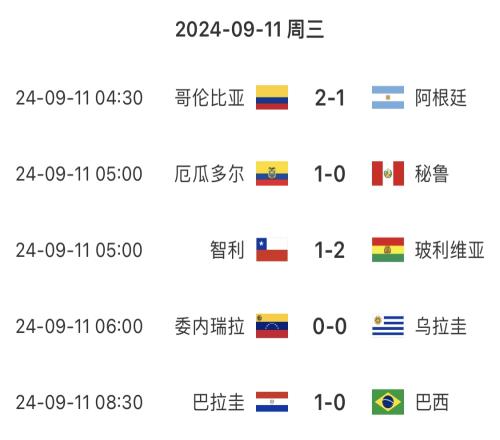Screen dimensions: 500x440
Task: Open the 1-2 Chile vs Bolivia score
Action: (x=330, y=250)
